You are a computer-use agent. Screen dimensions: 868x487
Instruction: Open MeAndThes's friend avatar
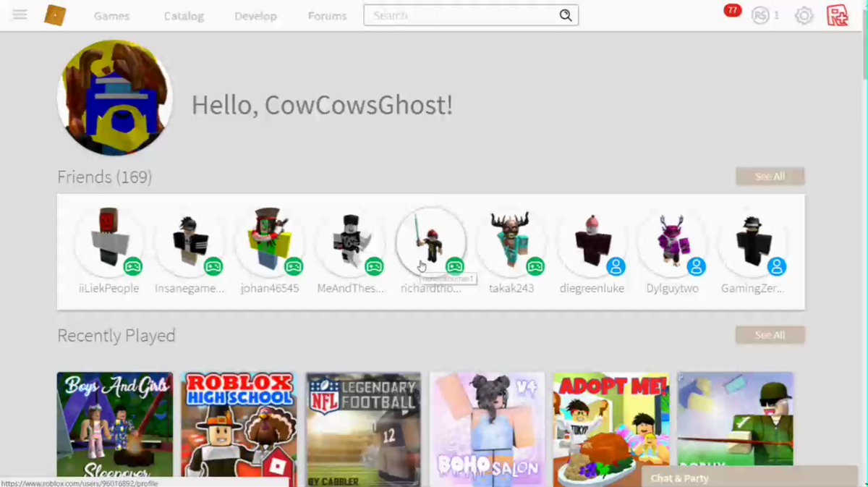[350, 242]
